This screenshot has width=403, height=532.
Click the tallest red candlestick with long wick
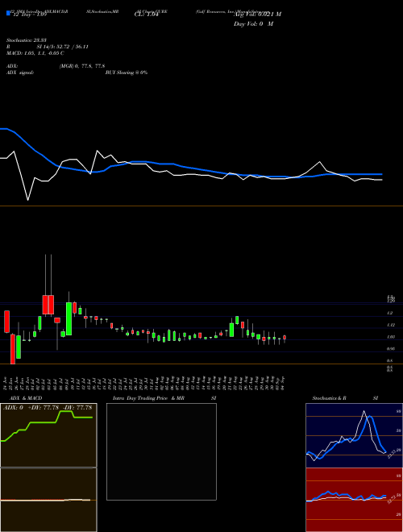pos(45,305)
